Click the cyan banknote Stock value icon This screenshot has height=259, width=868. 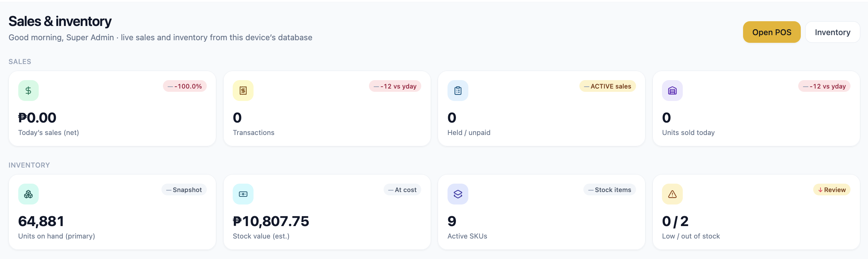click(243, 194)
